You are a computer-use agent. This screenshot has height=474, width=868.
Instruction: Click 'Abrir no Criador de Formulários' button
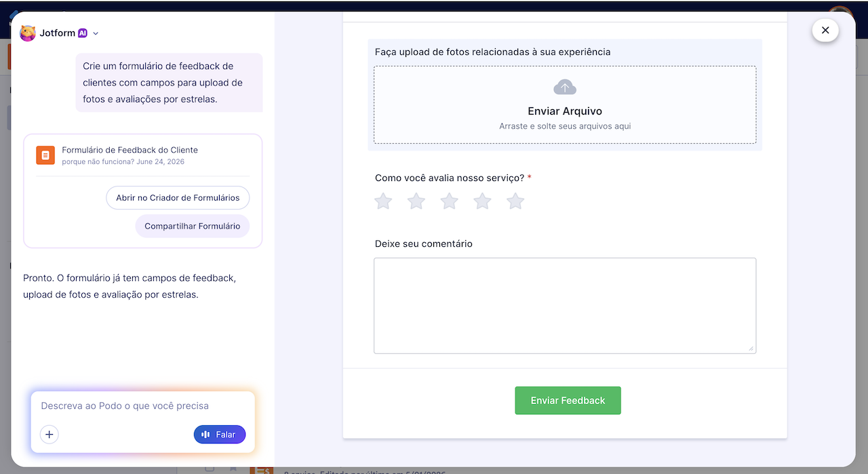point(178,198)
